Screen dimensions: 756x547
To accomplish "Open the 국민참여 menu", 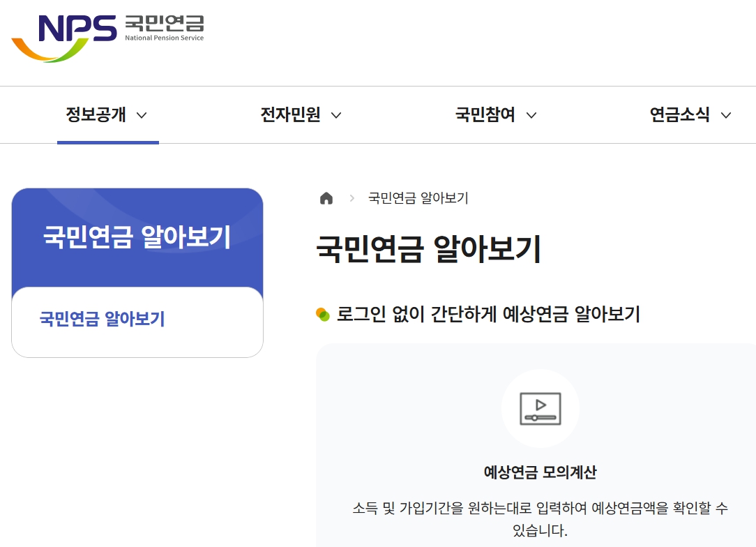I will point(485,115).
